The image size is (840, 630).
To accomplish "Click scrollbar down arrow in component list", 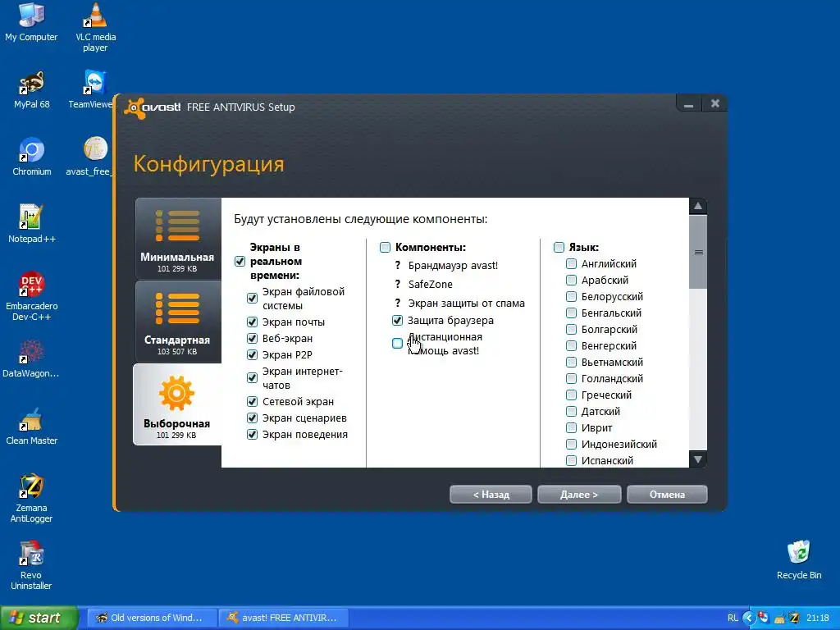I will click(x=698, y=459).
